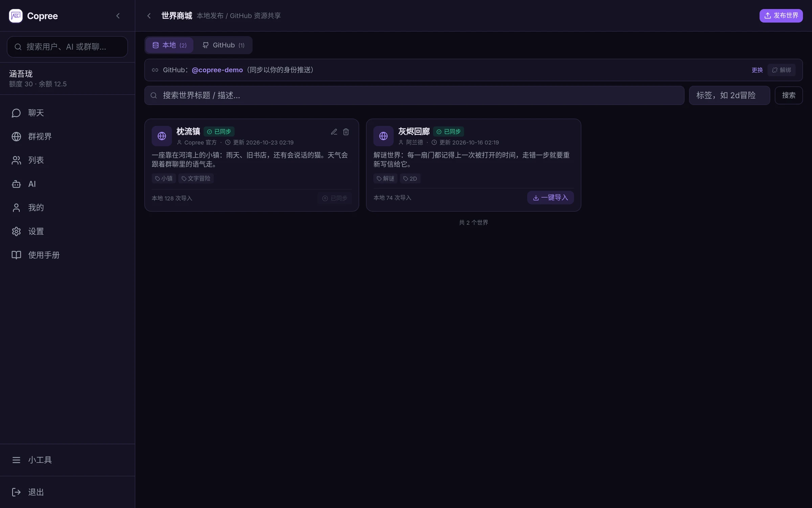Click the 灰烬回廊 card title

point(414,131)
